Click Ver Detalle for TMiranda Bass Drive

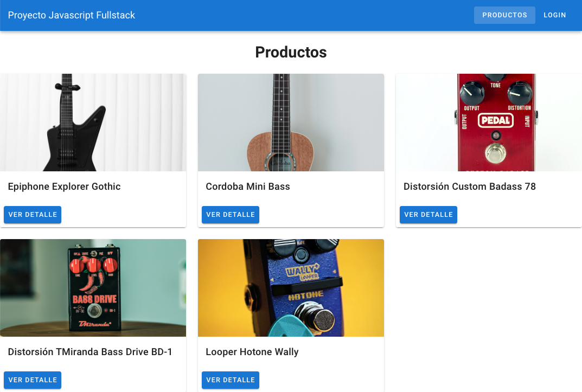coord(33,380)
